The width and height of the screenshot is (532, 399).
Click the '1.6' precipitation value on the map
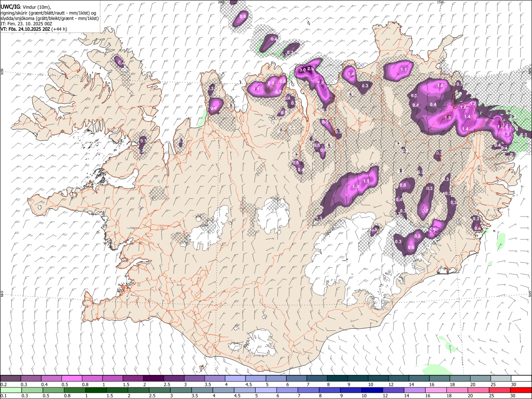click(x=464, y=107)
